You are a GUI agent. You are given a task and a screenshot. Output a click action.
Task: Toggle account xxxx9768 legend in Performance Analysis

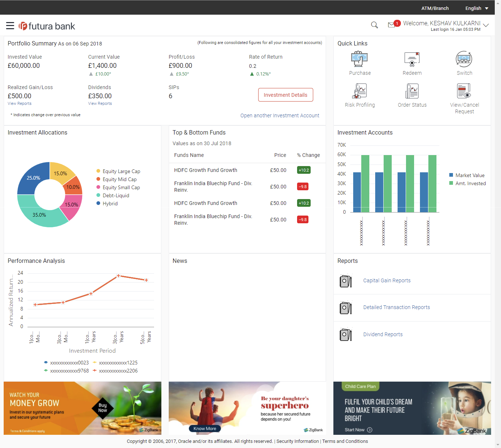pyautogui.click(x=66, y=371)
